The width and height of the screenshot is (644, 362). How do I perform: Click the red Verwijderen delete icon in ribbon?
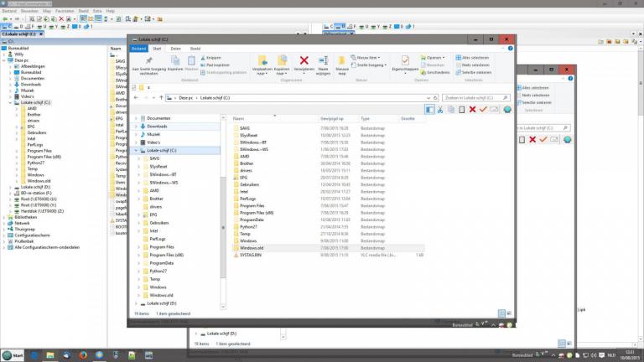pos(304,62)
